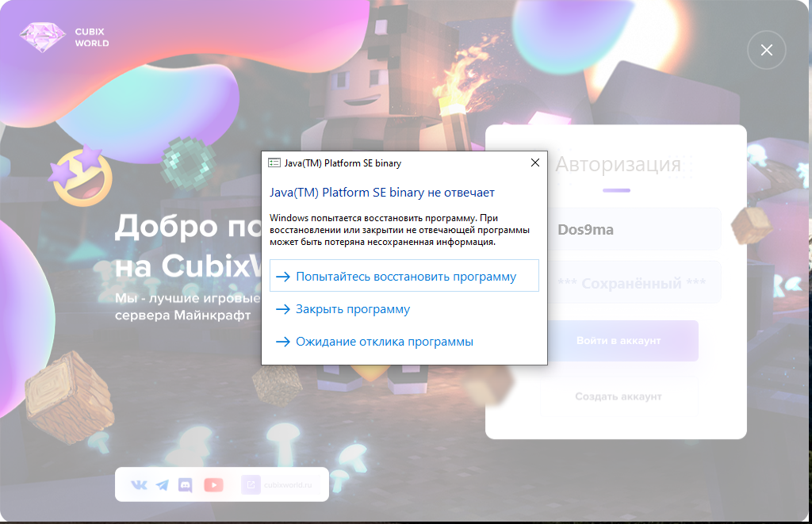Close the CubixWorld launcher with round X
The image size is (812, 524).
[x=766, y=50]
